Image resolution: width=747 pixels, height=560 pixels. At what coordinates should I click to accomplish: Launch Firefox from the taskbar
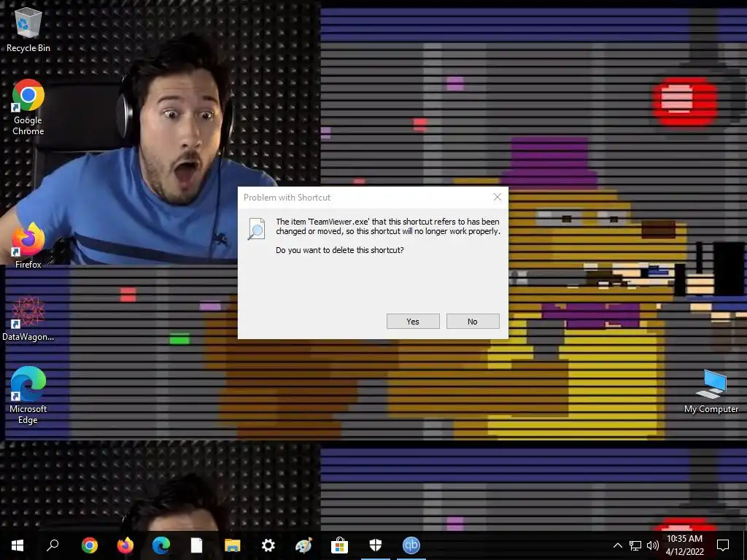(x=125, y=545)
